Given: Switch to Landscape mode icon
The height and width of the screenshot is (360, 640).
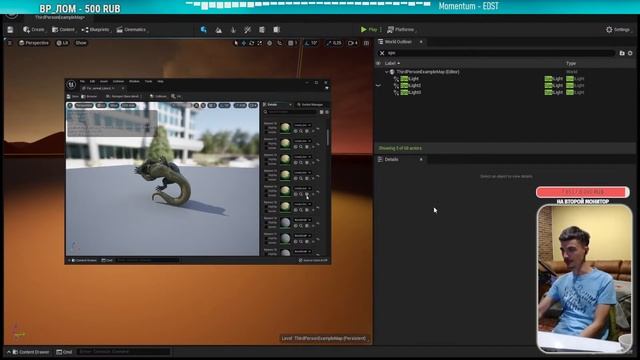Looking at the screenshot, I should pyautogui.click(x=218, y=30).
